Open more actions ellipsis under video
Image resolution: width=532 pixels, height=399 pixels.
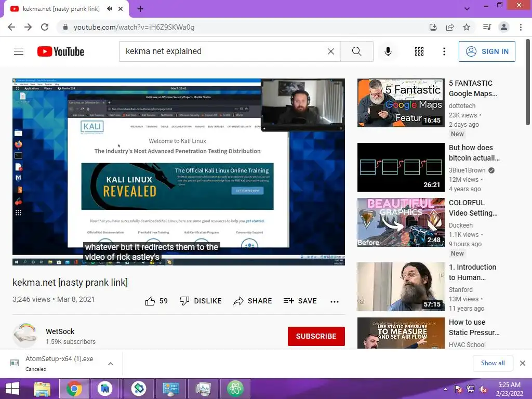coord(335,301)
